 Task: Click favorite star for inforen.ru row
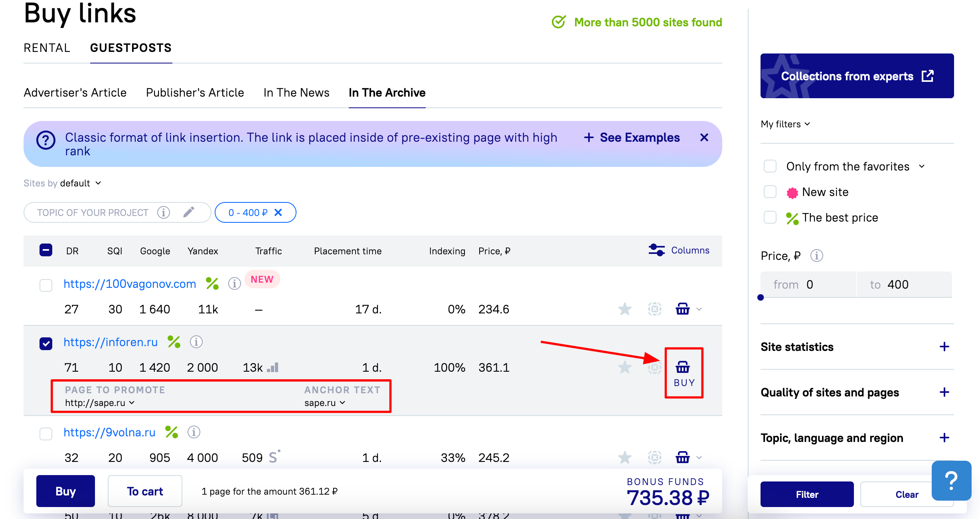pyautogui.click(x=624, y=367)
